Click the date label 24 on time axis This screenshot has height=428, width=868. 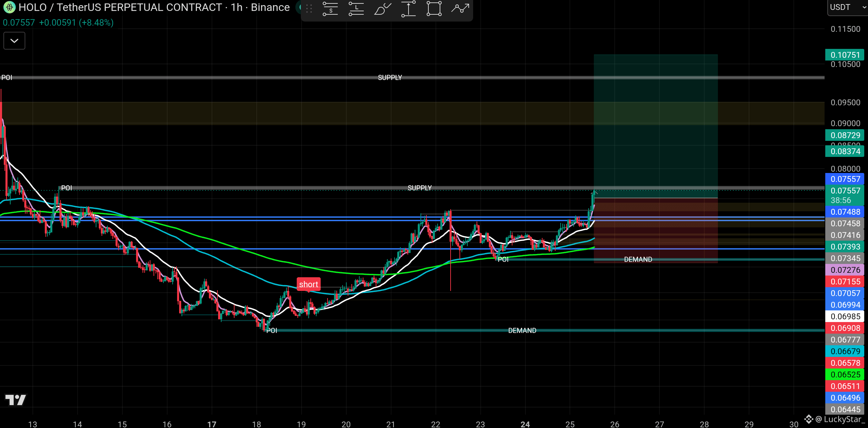pos(525,424)
